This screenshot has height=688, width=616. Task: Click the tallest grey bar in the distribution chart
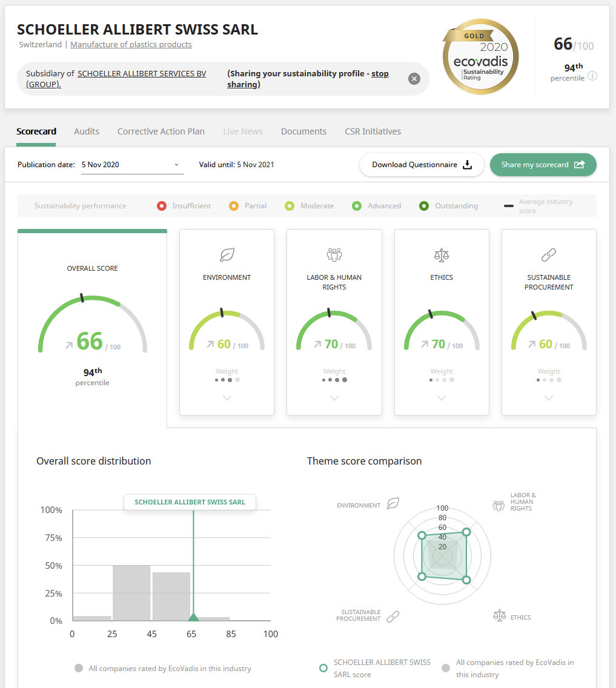(x=131, y=593)
